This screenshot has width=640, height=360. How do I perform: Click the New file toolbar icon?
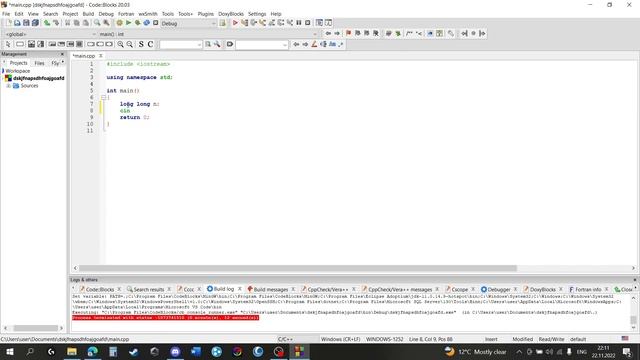tap(8, 23)
